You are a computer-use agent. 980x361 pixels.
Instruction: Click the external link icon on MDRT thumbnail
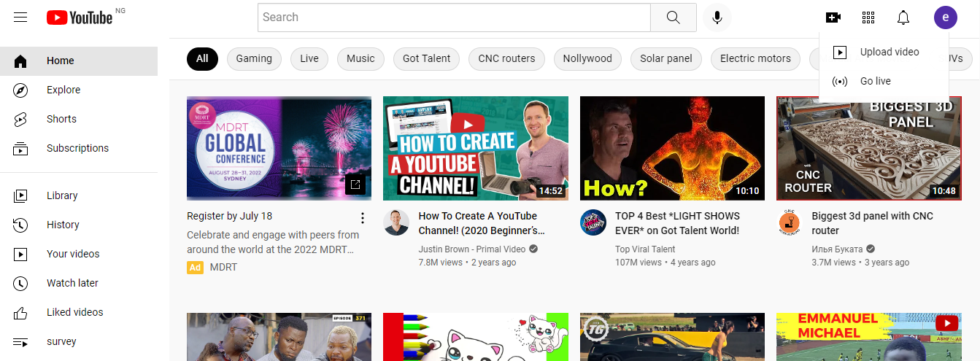355,185
